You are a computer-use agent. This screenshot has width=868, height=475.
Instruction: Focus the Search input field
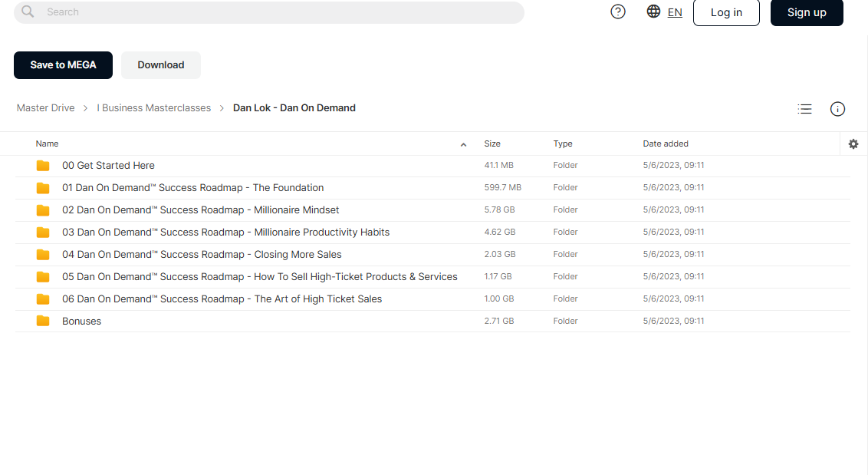269,12
